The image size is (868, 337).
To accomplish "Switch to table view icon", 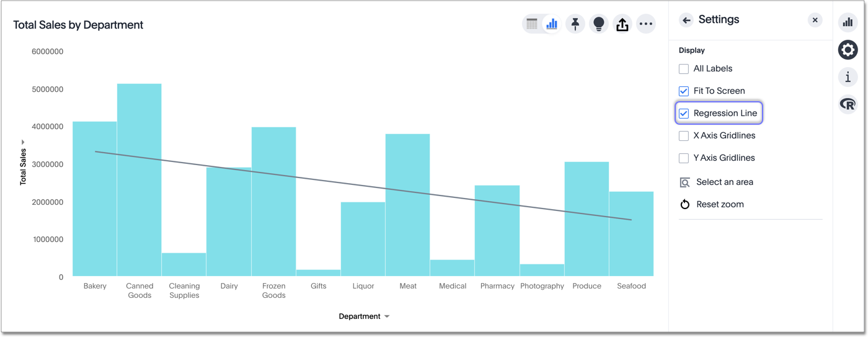I will tap(532, 24).
